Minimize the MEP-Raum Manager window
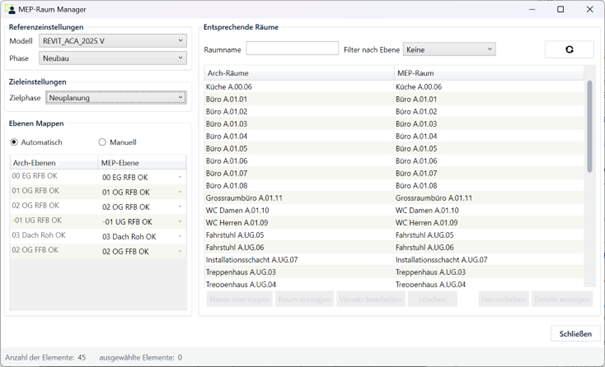The height and width of the screenshot is (367, 605). tap(532, 9)
